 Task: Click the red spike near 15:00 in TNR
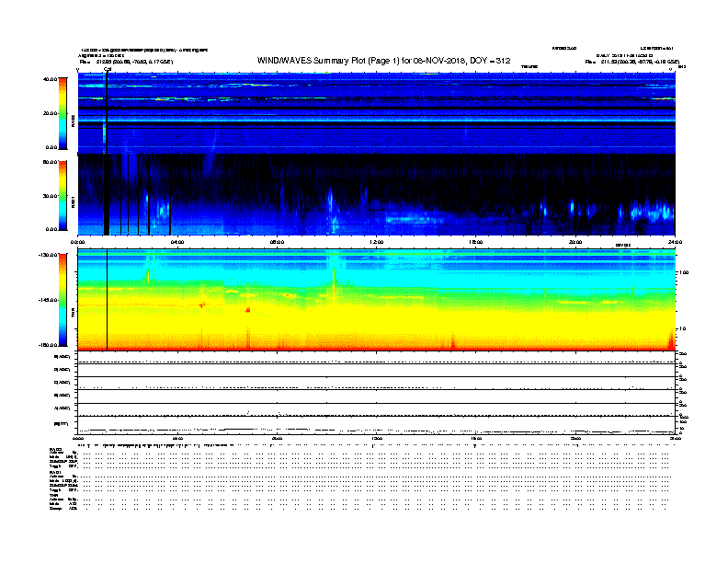452,342
